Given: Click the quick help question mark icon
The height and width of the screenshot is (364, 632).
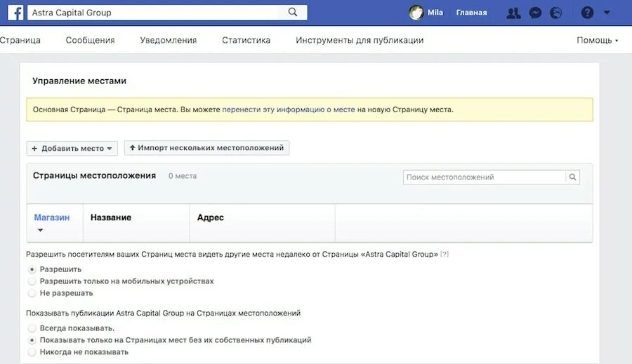Looking at the screenshot, I should (587, 13).
